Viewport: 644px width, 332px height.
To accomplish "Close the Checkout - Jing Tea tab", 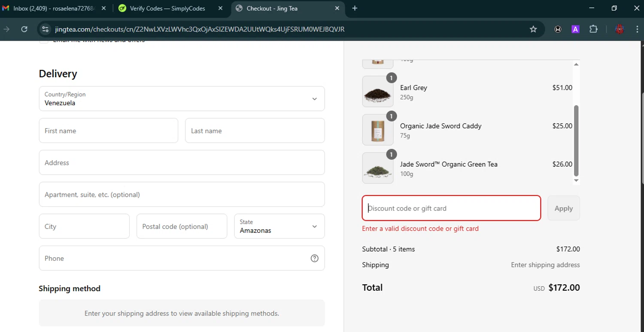I will (337, 8).
